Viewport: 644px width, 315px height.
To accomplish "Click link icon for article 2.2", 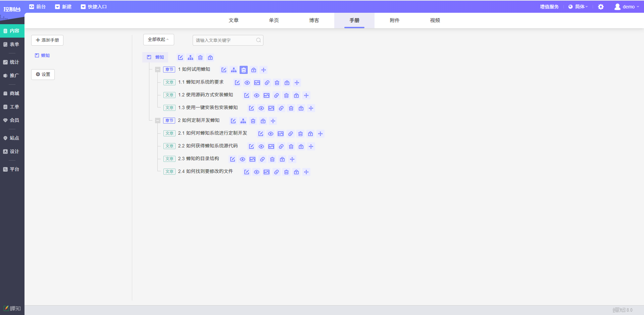I will pyautogui.click(x=281, y=146).
